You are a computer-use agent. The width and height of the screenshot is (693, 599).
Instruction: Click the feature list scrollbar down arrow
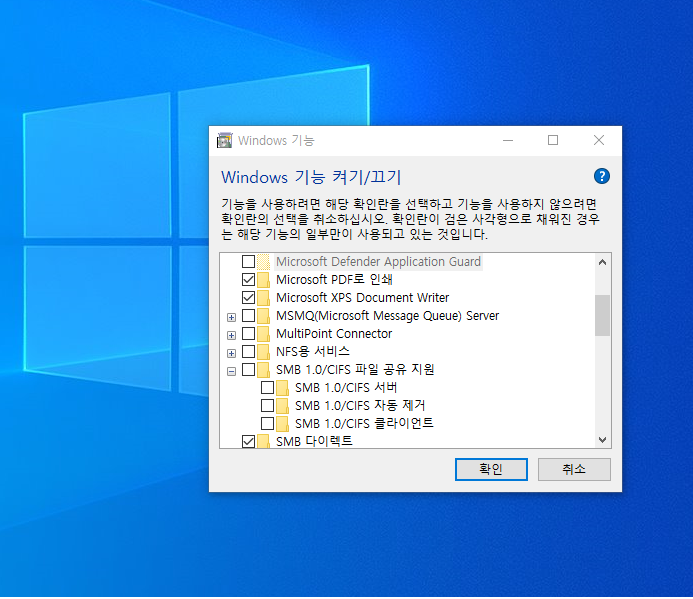tap(602, 440)
